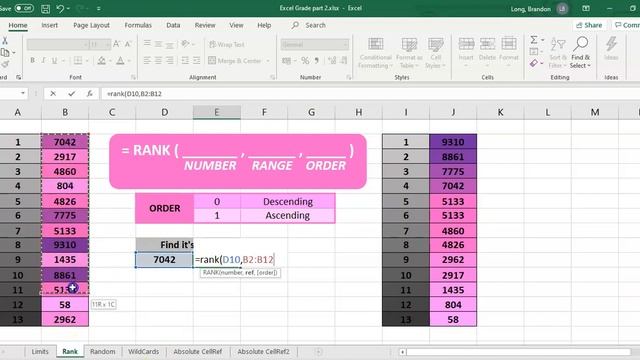
Task: Open the Data ribbon tab
Action: pyautogui.click(x=173, y=25)
